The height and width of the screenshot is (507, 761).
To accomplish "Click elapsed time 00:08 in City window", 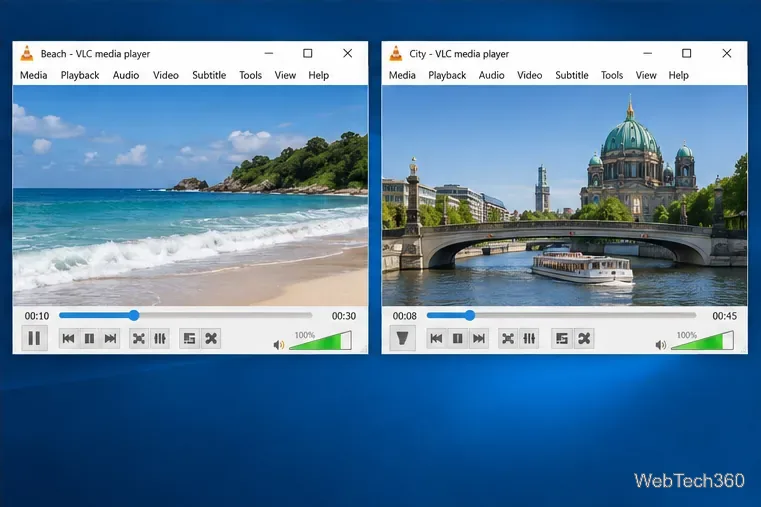I will click(x=405, y=316).
